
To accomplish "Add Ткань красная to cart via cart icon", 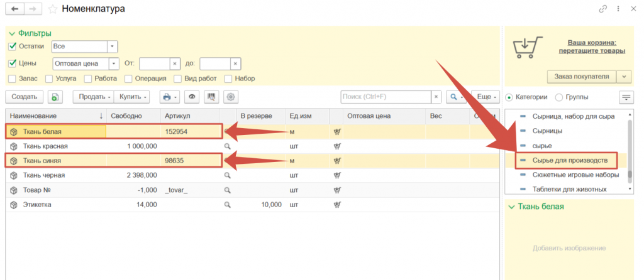I will click(x=337, y=146).
